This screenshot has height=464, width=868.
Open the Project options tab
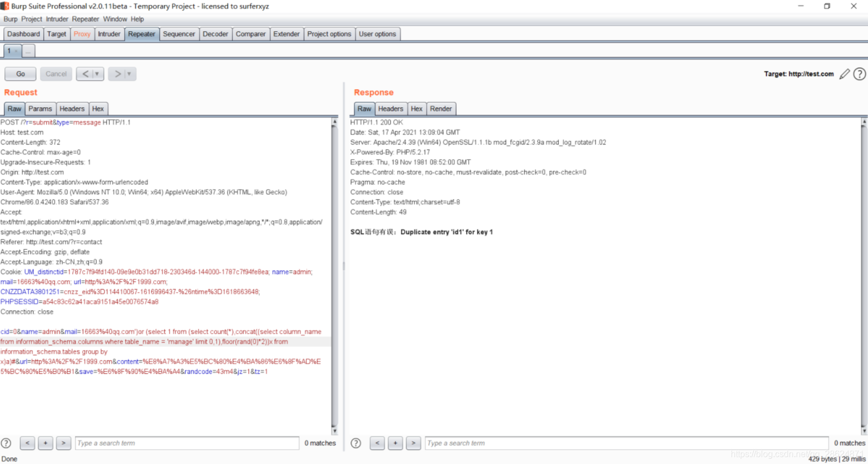click(329, 34)
